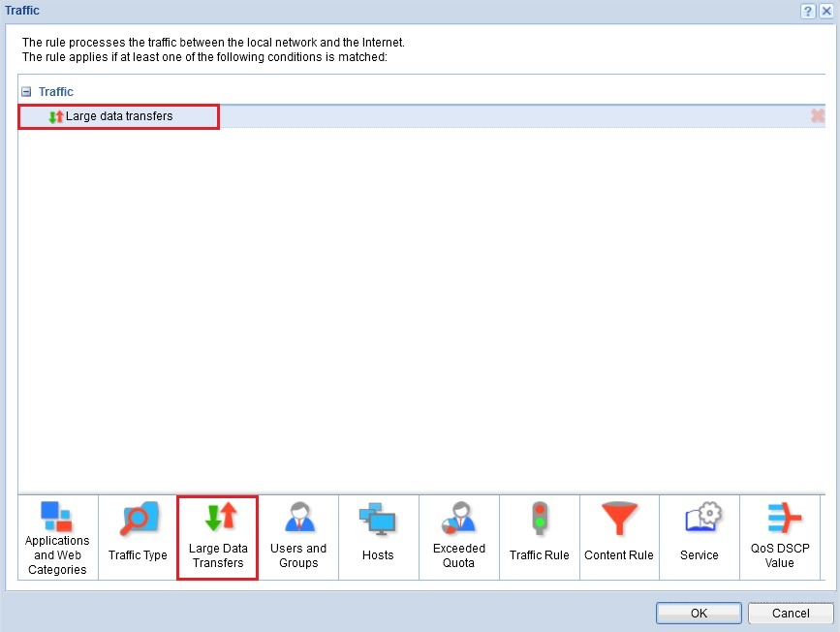Click the arrows icon beside Large data transfers
Image resolution: width=840 pixels, height=632 pixels.
55,115
